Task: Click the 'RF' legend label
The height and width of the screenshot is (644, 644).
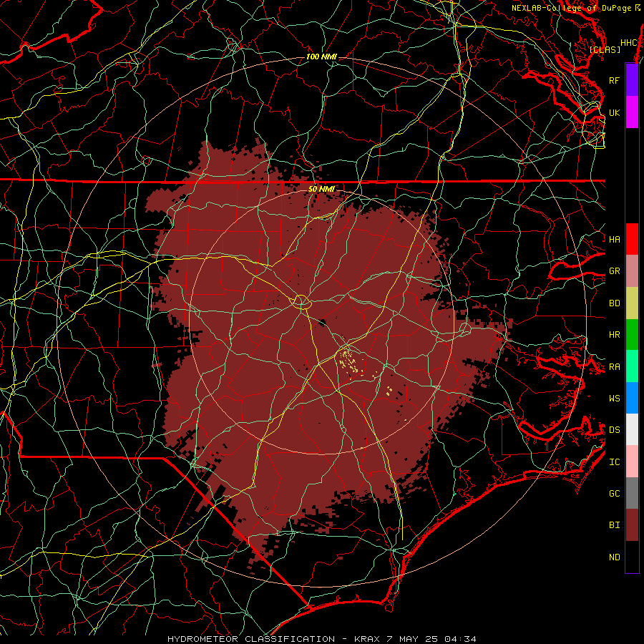Action: tap(614, 80)
